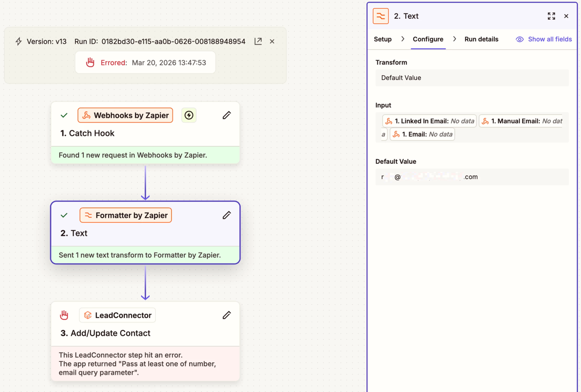Image resolution: width=581 pixels, height=392 pixels.
Task: Click the Webhooks by Zapier app badge
Action: point(125,115)
